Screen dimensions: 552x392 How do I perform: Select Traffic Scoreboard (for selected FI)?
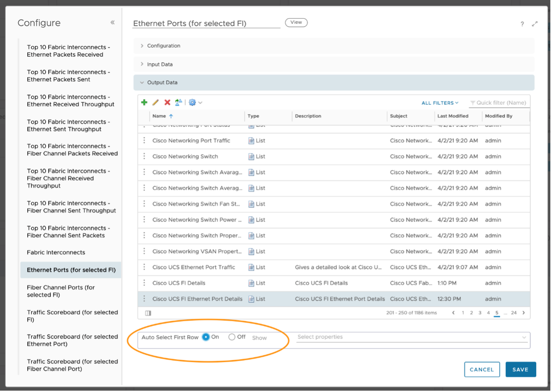(72, 316)
